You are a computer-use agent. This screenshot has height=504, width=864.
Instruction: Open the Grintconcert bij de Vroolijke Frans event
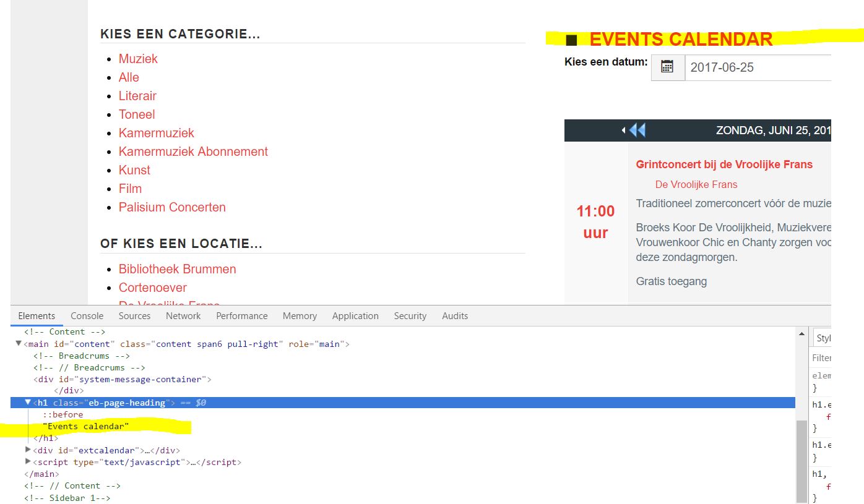tap(724, 164)
